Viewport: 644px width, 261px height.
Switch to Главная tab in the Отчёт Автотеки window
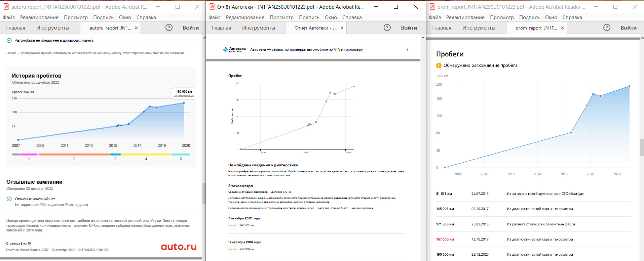tap(221, 28)
